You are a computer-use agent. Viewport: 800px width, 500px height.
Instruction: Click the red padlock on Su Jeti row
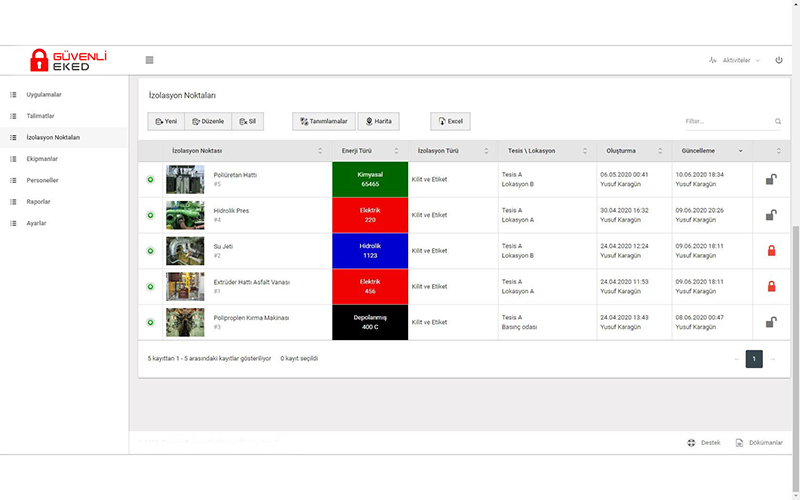pos(770,251)
